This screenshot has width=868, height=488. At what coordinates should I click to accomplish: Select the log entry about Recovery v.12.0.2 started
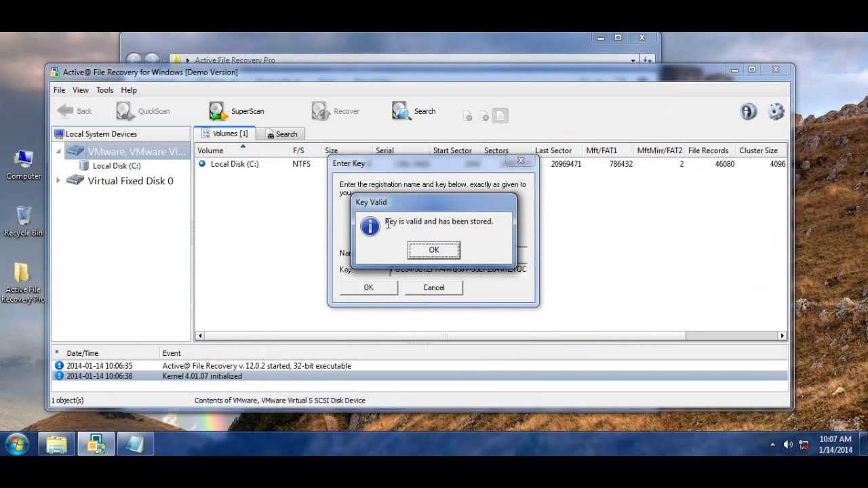420,366
